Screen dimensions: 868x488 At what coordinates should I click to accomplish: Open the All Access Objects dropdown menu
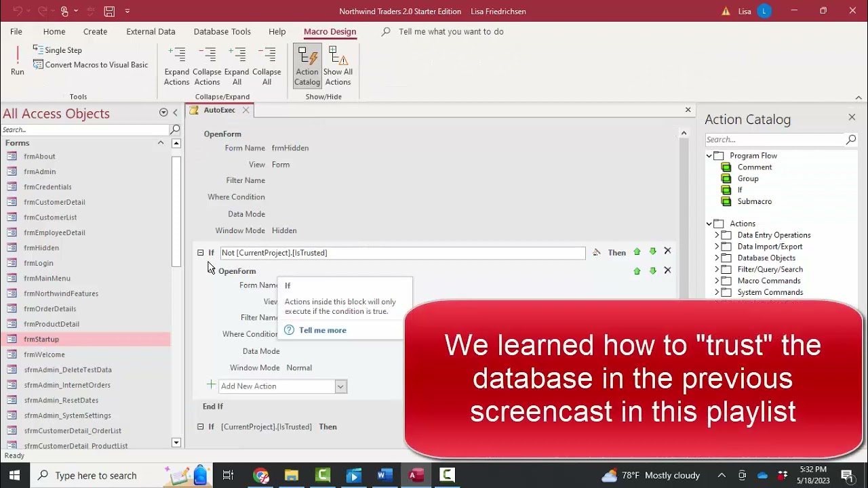tap(163, 113)
